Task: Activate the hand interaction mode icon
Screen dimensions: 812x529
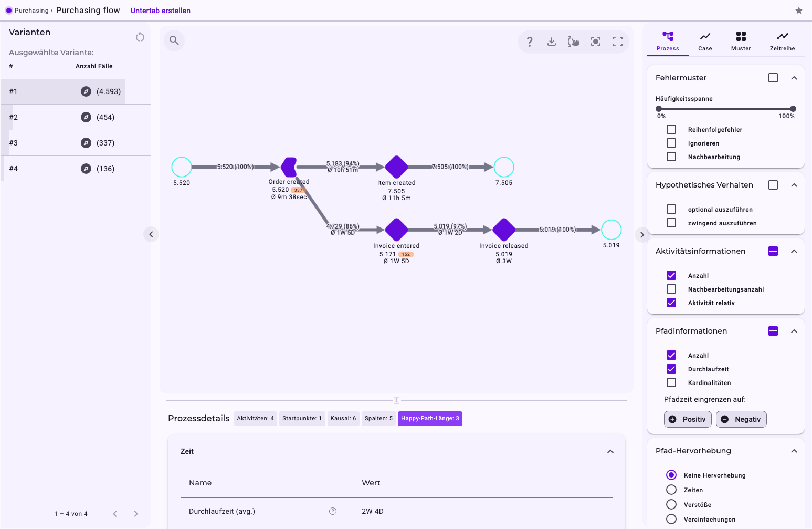Action: [x=574, y=42]
